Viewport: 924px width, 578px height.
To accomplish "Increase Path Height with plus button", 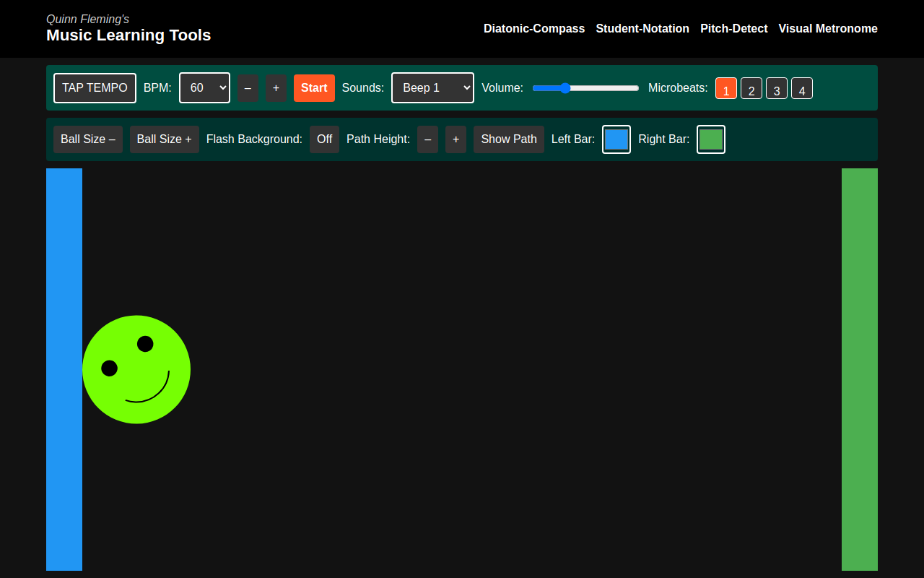I will click(456, 139).
